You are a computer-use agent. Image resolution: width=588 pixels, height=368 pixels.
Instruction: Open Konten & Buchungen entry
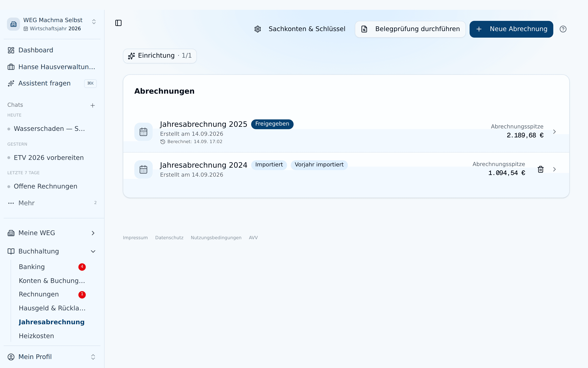[x=52, y=281]
